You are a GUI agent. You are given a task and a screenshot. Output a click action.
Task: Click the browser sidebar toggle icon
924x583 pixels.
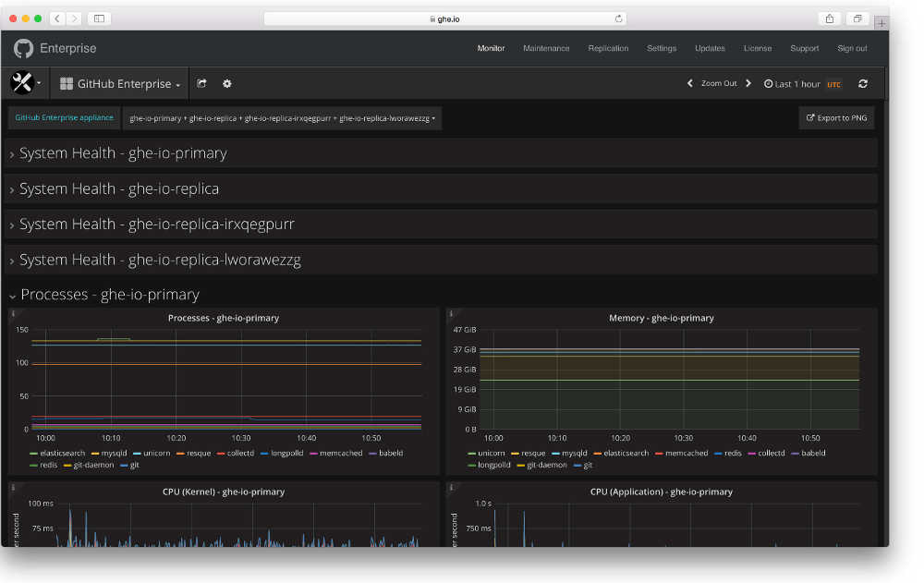99,18
